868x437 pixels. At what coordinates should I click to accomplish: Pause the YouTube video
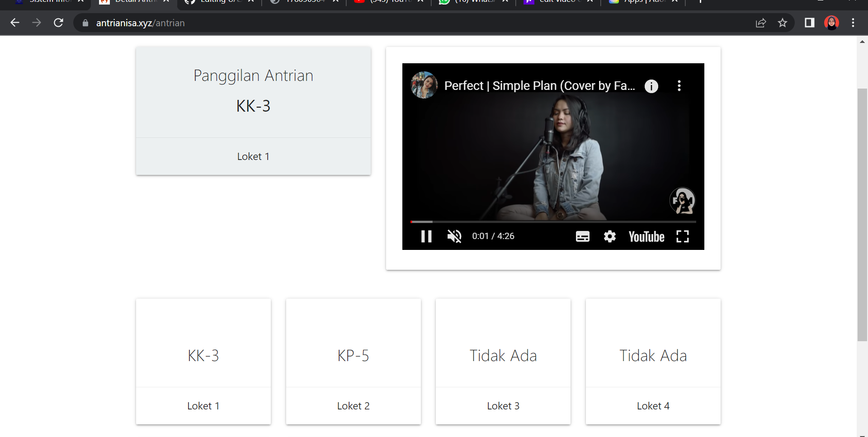tap(426, 236)
